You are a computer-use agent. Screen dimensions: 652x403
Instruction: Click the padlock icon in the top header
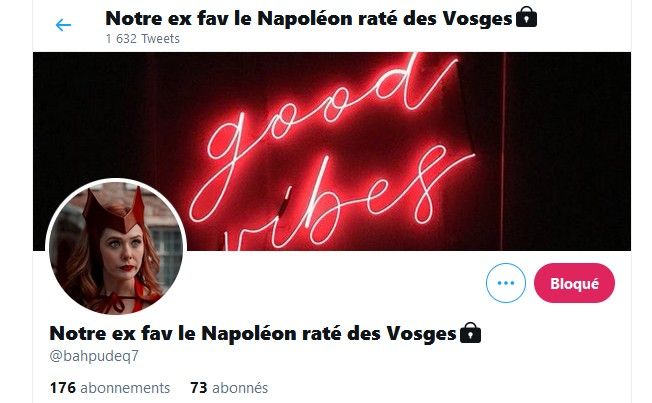pos(526,17)
